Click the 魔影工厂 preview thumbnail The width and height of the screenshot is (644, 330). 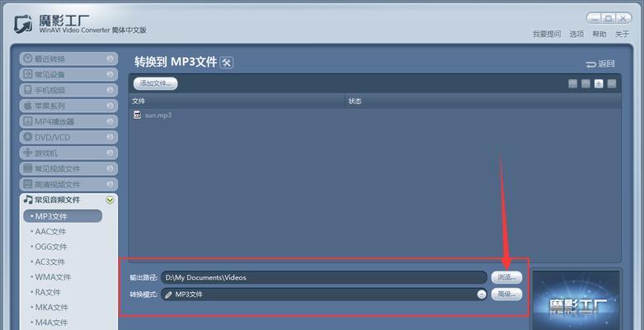pos(576,300)
